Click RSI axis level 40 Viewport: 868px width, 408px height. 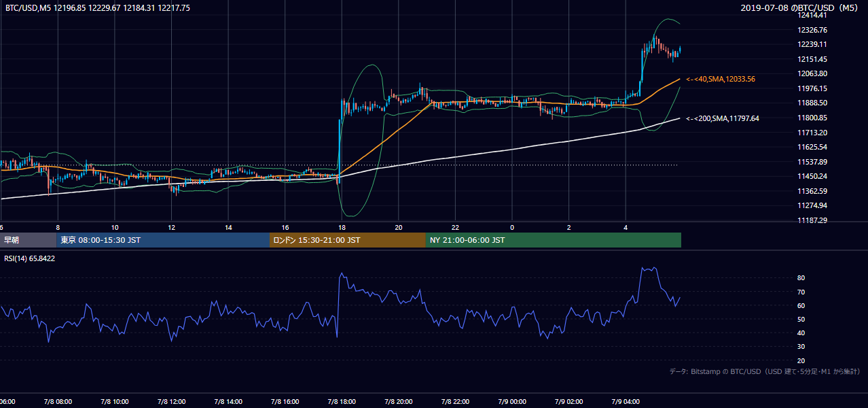coord(801,333)
